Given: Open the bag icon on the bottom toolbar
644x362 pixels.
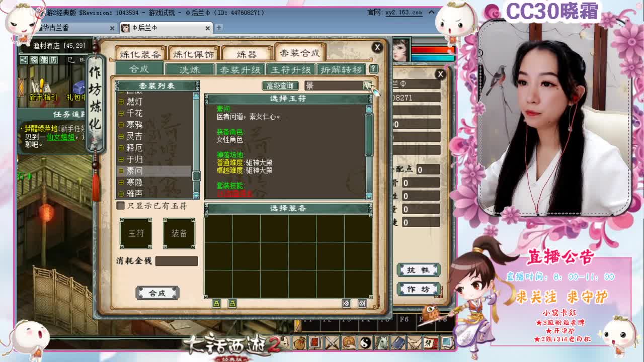Looking at the screenshot, I should coord(299,343).
